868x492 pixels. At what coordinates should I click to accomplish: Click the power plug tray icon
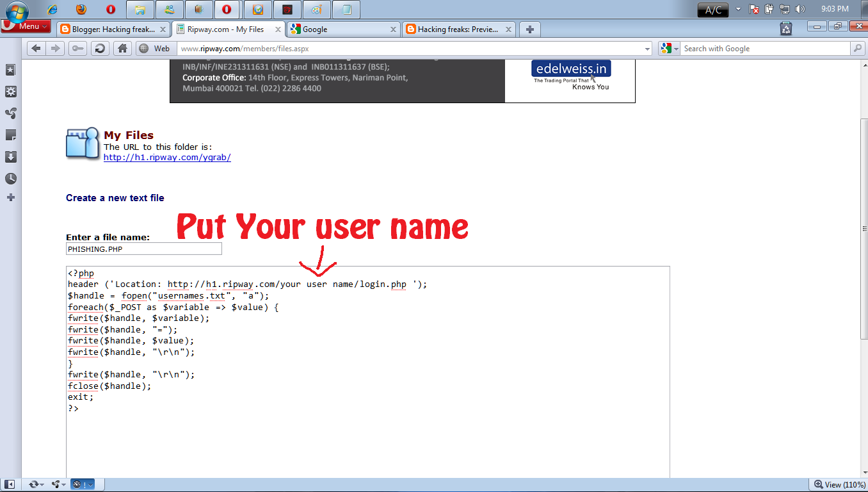click(769, 9)
